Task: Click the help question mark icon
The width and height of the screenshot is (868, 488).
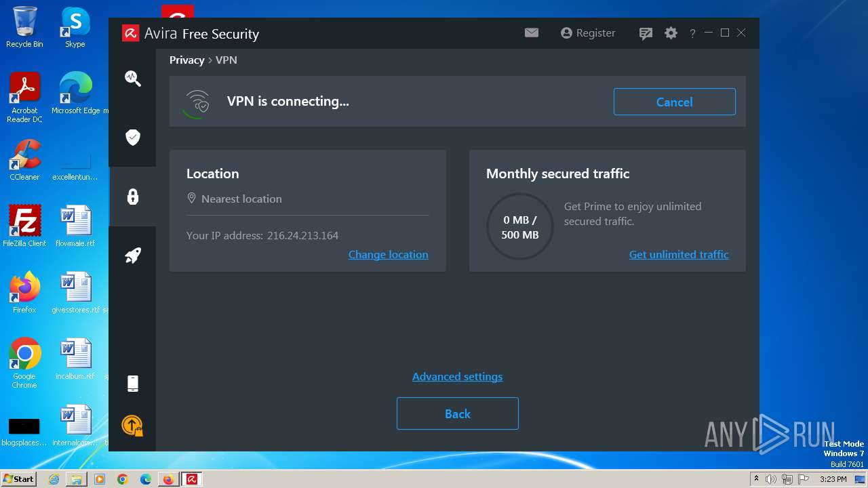Action: (x=692, y=33)
